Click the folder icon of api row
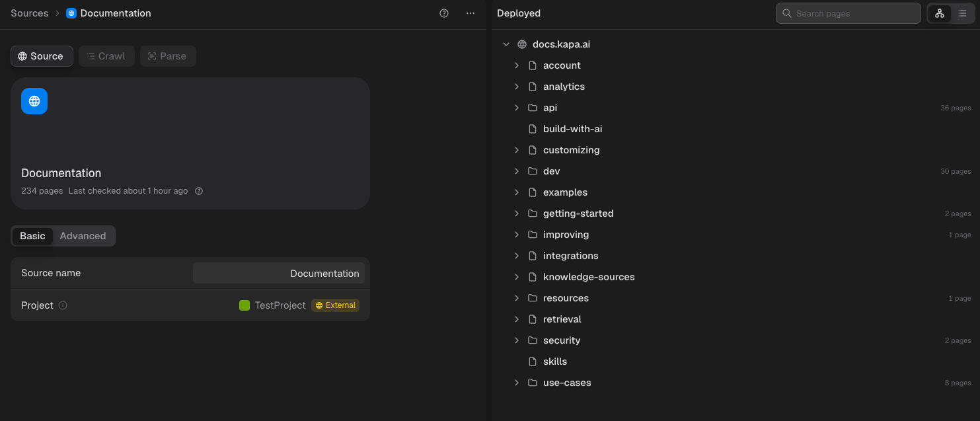The height and width of the screenshot is (421, 980). click(x=533, y=108)
